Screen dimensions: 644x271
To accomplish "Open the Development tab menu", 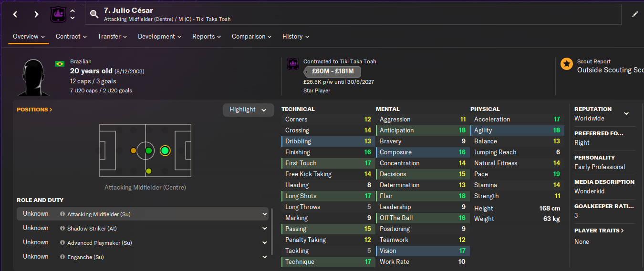I will (x=160, y=36).
